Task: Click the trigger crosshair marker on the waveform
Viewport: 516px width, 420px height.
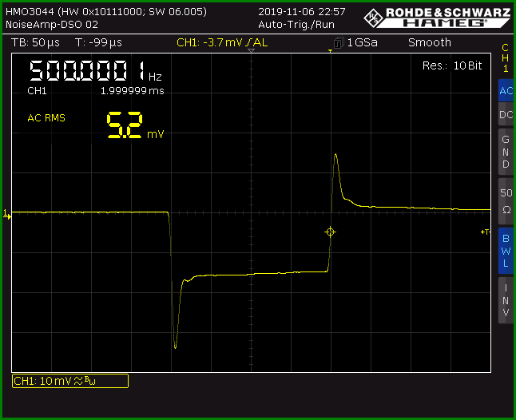Action: [330, 232]
